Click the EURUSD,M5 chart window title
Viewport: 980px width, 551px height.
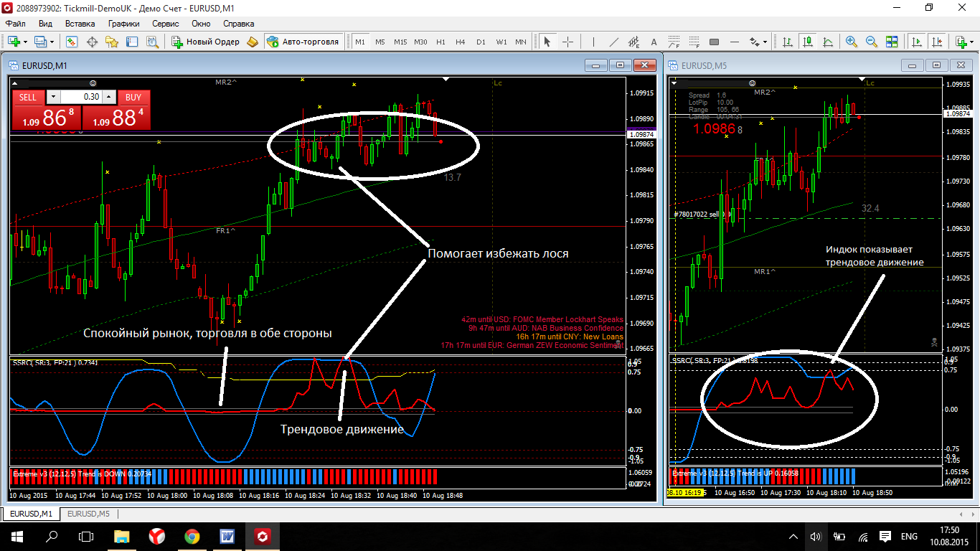tap(704, 65)
